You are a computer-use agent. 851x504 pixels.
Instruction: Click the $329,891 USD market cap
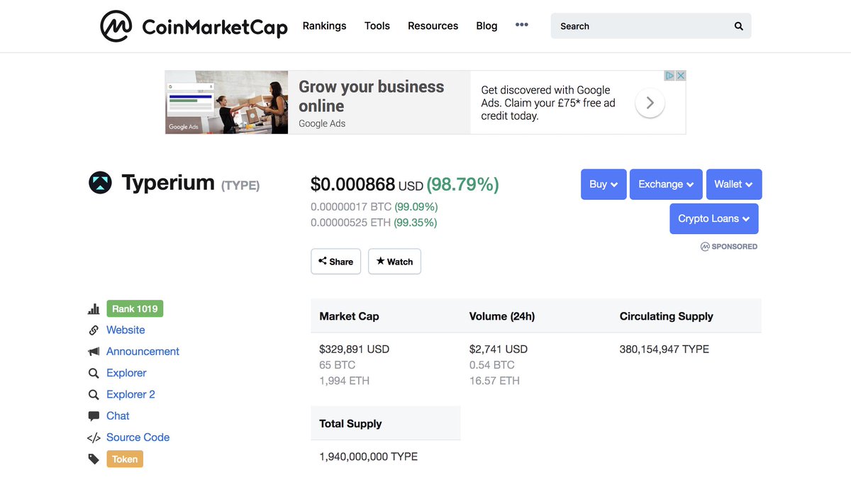click(354, 349)
